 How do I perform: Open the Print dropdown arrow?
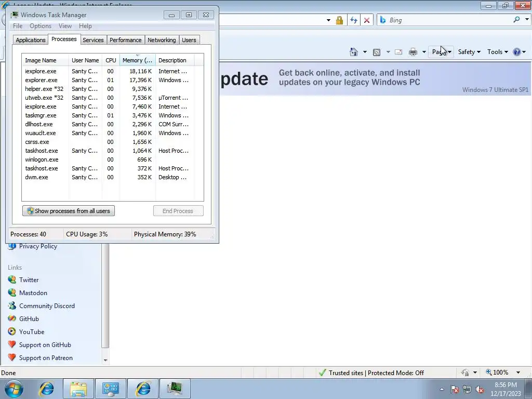click(x=424, y=52)
